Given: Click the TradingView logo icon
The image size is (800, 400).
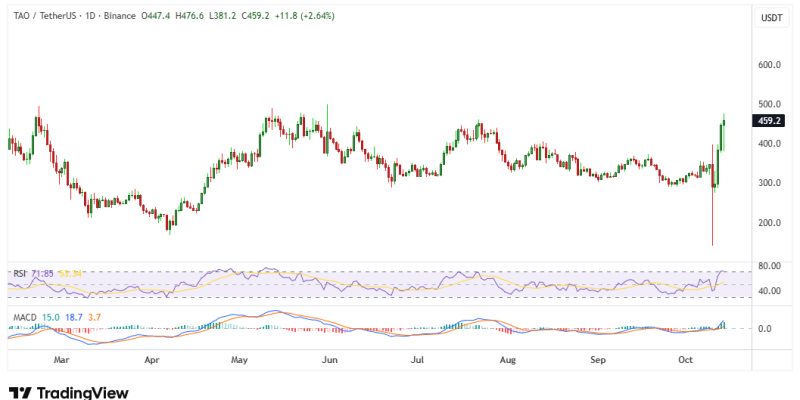Looking at the screenshot, I should [19, 392].
